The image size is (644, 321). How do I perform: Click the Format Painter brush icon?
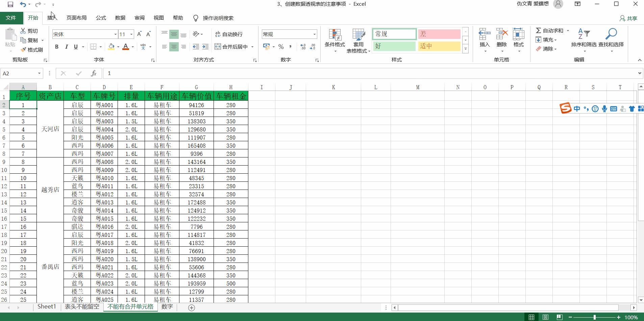click(23, 50)
